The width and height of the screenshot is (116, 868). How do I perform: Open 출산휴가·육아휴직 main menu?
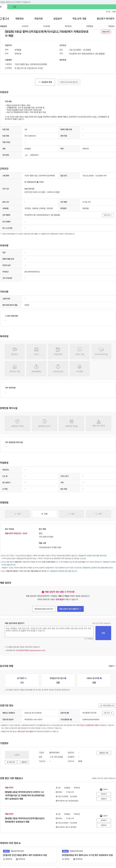105,18
